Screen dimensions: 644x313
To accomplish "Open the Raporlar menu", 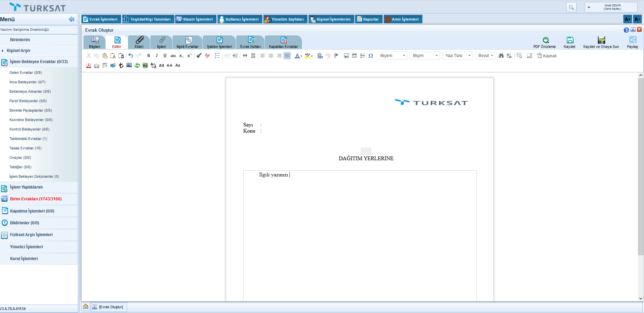I will click(x=369, y=19).
